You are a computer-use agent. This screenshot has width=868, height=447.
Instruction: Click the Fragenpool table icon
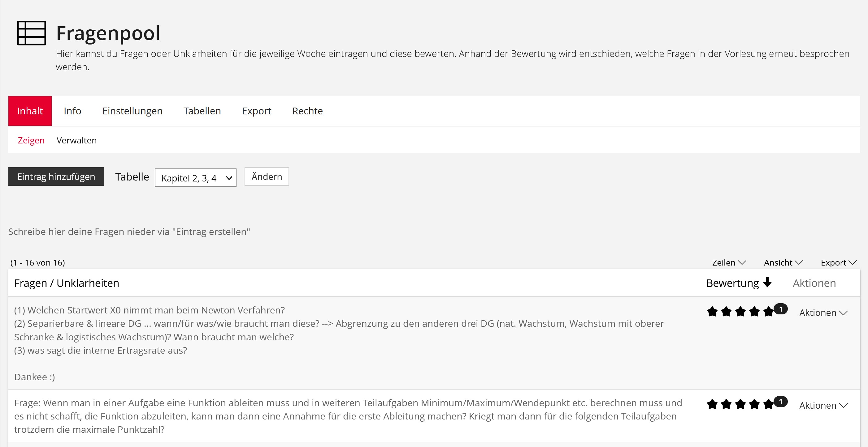31,33
